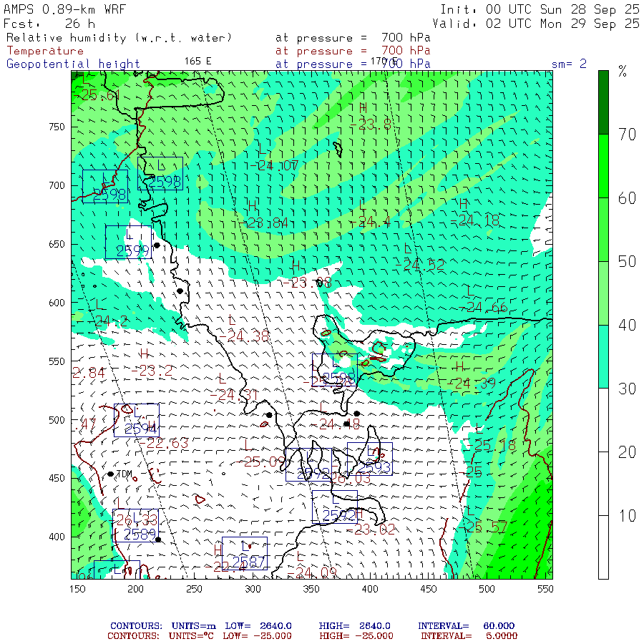Click the x-axis tick label 150
This screenshot has height=644, width=644.
pyautogui.click(x=77, y=589)
